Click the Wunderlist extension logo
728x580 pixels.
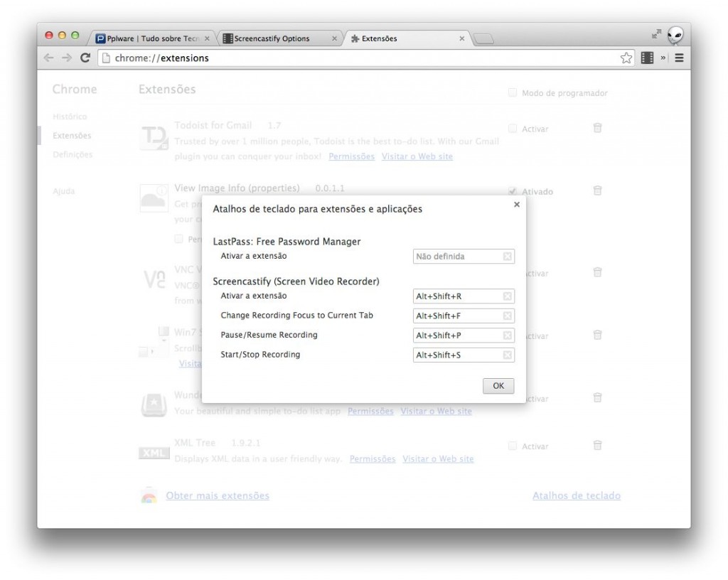point(154,404)
